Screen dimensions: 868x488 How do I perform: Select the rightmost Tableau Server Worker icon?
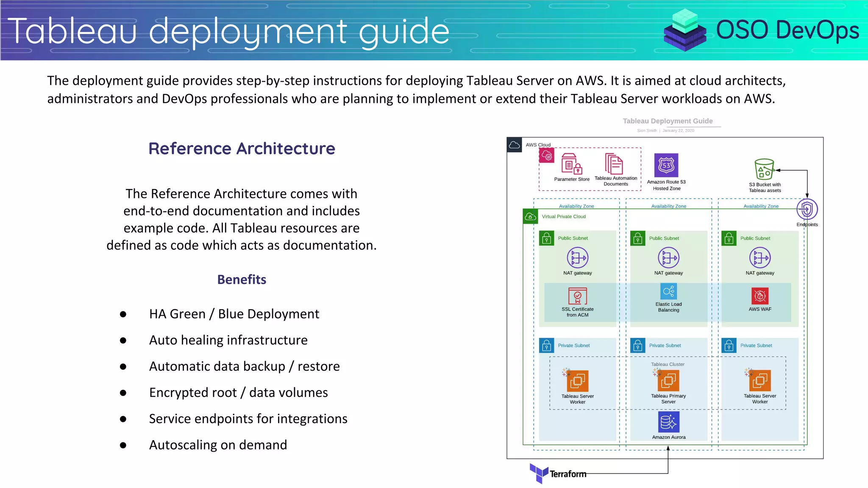[x=759, y=380]
